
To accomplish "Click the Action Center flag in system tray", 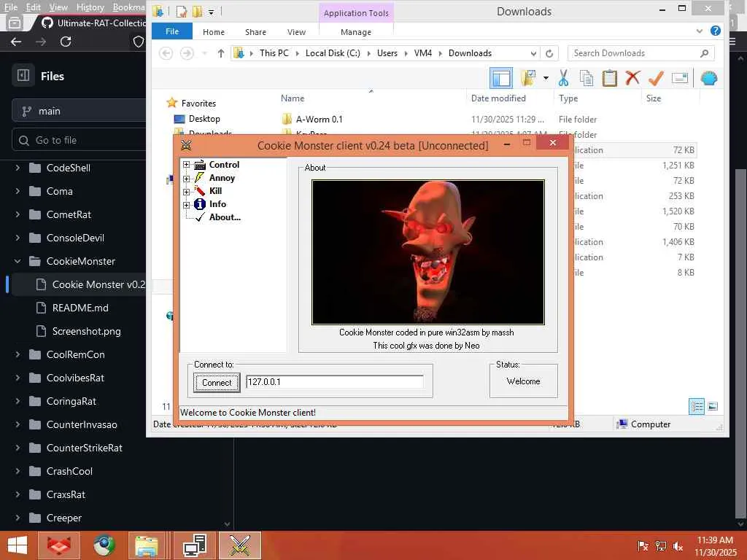I will (x=643, y=545).
